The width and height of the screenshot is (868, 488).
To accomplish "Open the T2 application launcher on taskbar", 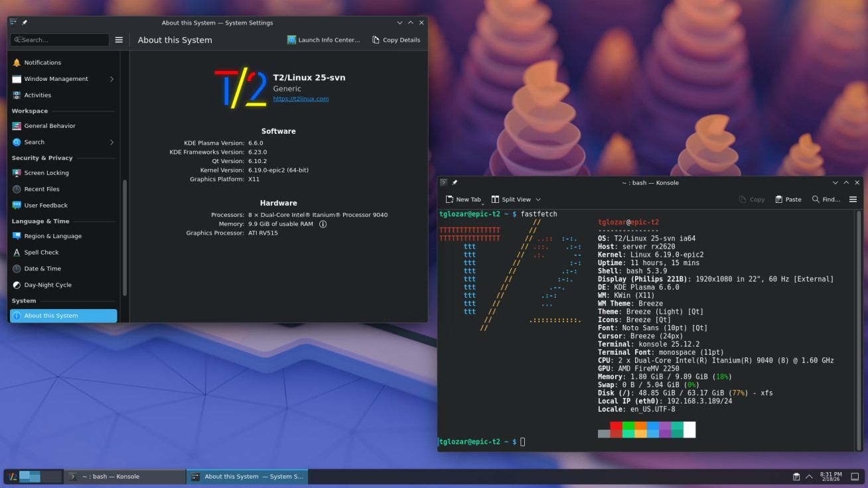I will 12,477.
